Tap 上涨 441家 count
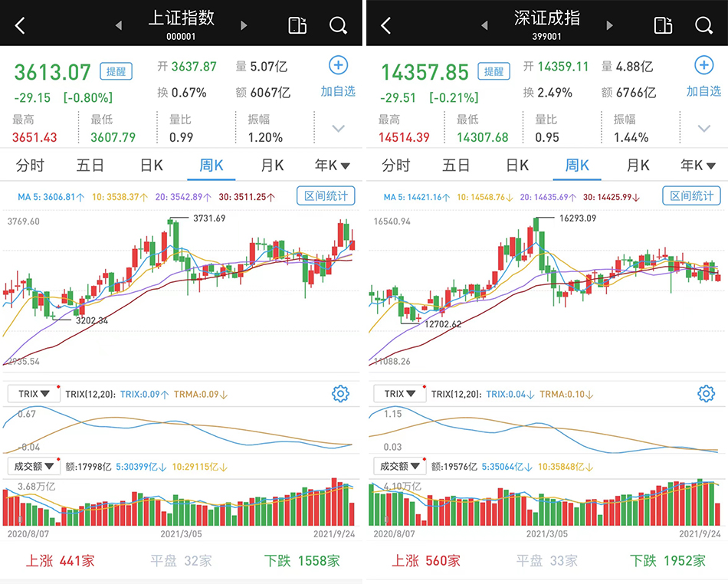The height and width of the screenshot is (584, 728). (x=61, y=561)
